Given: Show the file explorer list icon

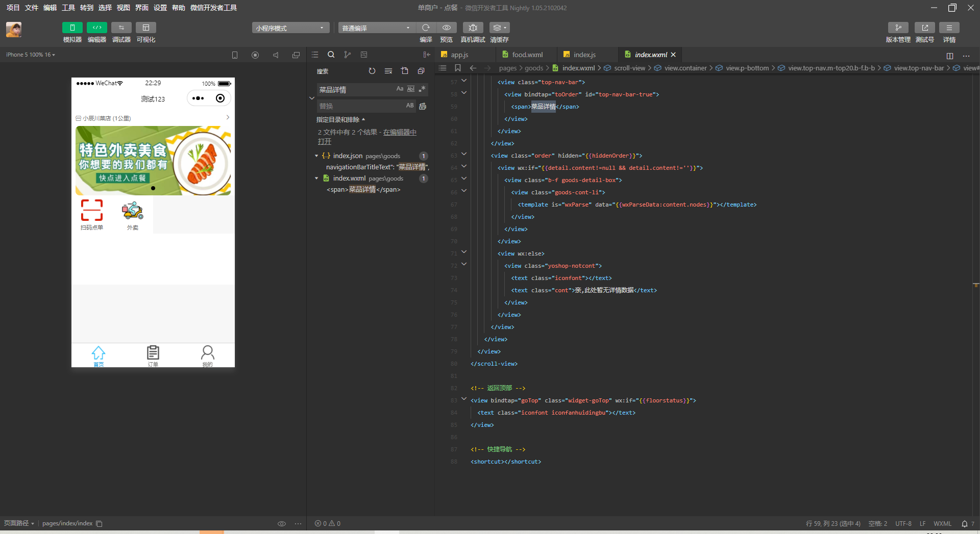Looking at the screenshot, I should tap(315, 55).
